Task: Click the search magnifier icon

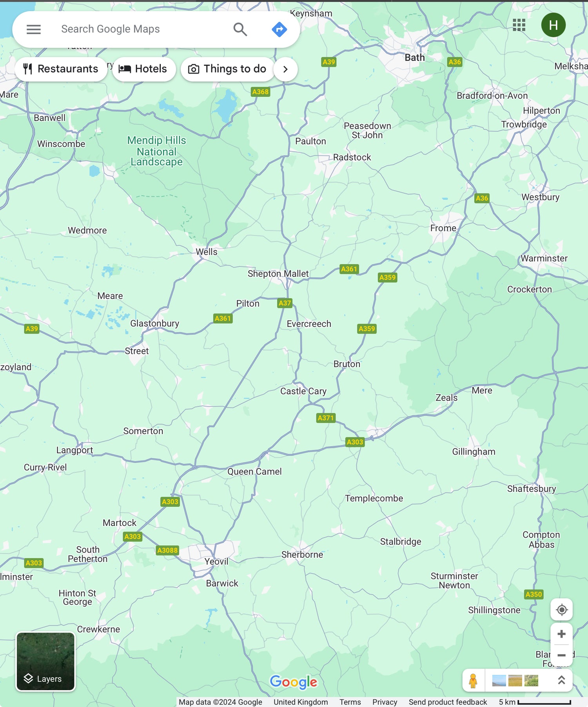Action: point(240,29)
